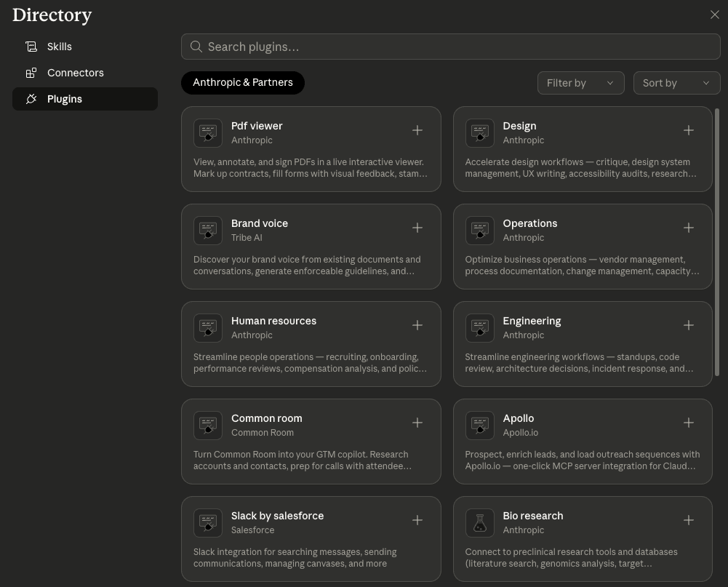Click the Operations description text
728x587 pixels.
[583, 265]
